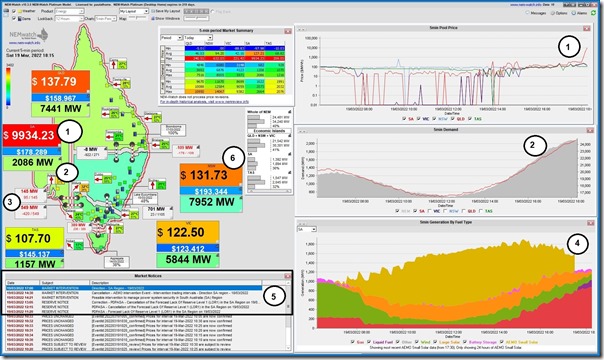Image resolution: width=604 pixels, height=360 pixels.
Task: Open the Chart type dropdown
Action: (x=106, y=18)
